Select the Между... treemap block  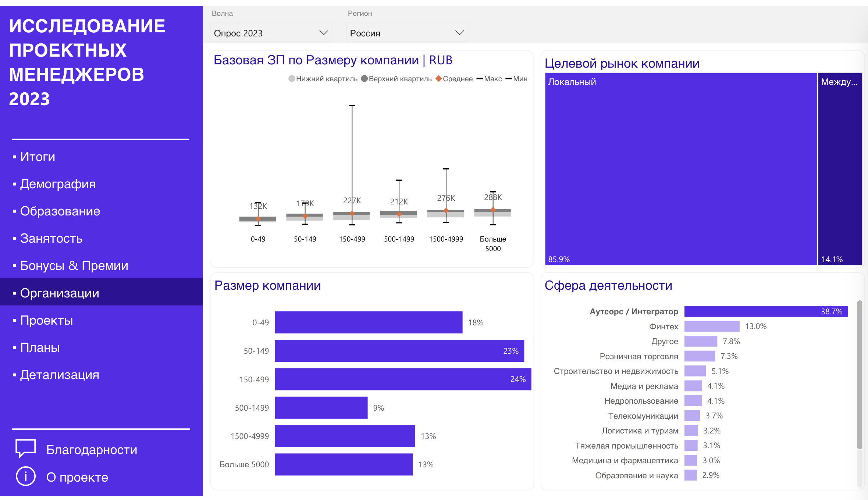pos(840,169)
